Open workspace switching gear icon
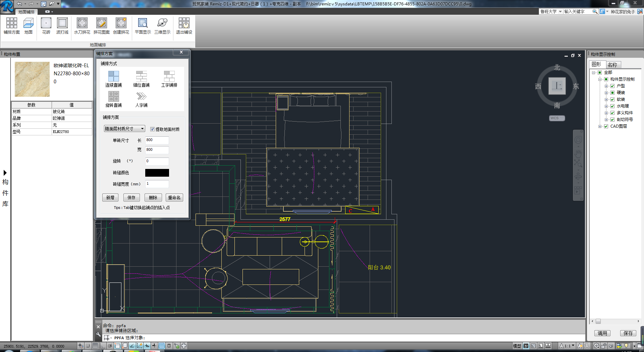The image size is (644, 352). tap(596, 346)
